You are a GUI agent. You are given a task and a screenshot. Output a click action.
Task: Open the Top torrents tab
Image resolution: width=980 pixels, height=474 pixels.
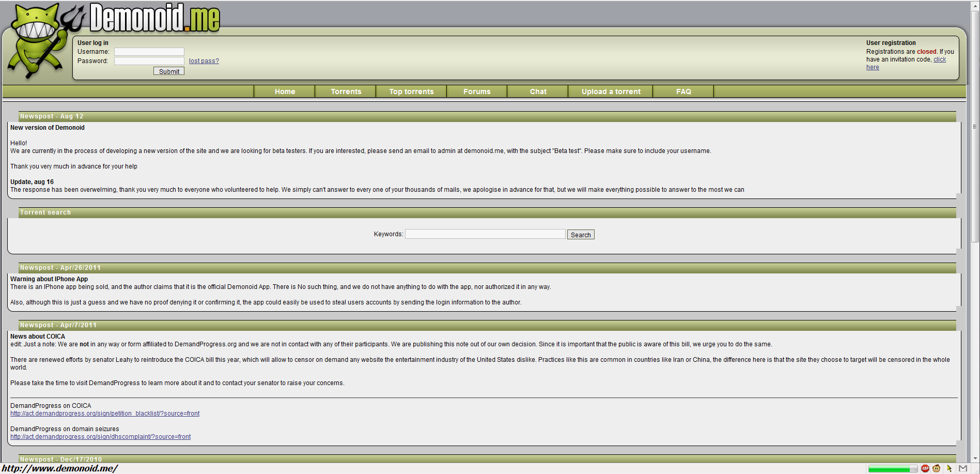tap(411, 91)
